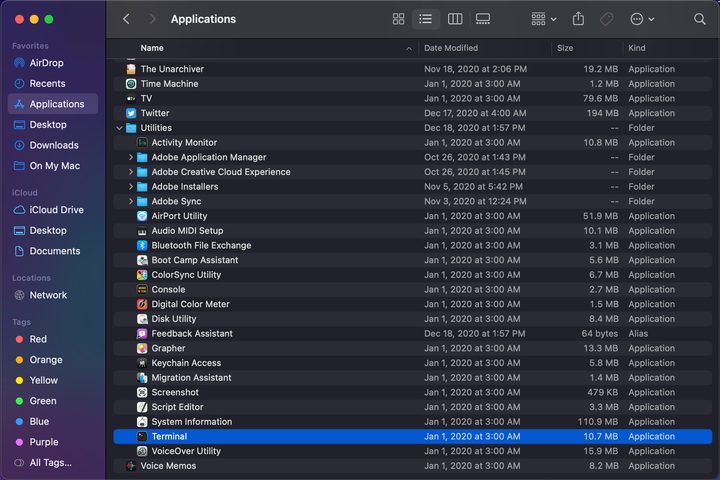
Task: Select the Voice Memos row
Action: coord(412,466)
